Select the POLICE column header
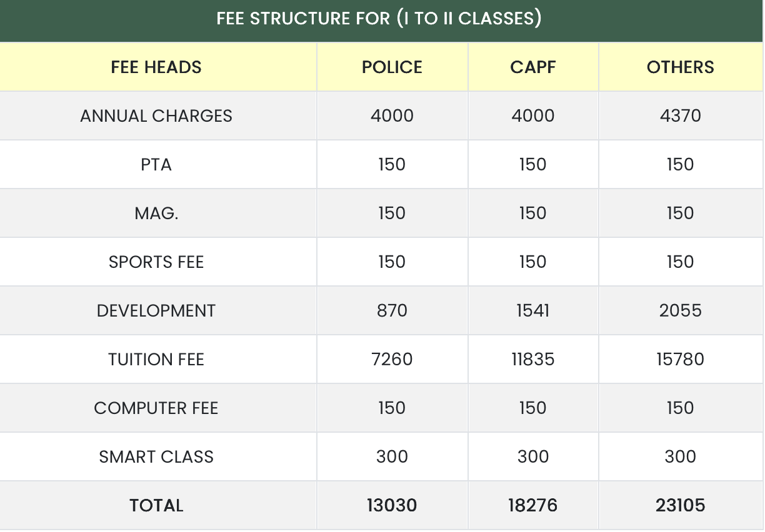The height and width of the screenshot is (532, 765). (392, 67)
